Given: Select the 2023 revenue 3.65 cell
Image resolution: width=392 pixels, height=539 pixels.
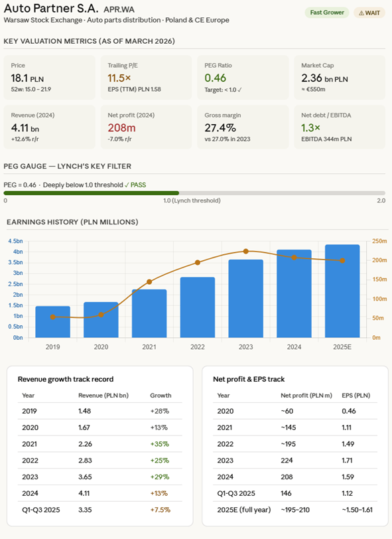Looking at the screenshot, I should click(85, 477).
